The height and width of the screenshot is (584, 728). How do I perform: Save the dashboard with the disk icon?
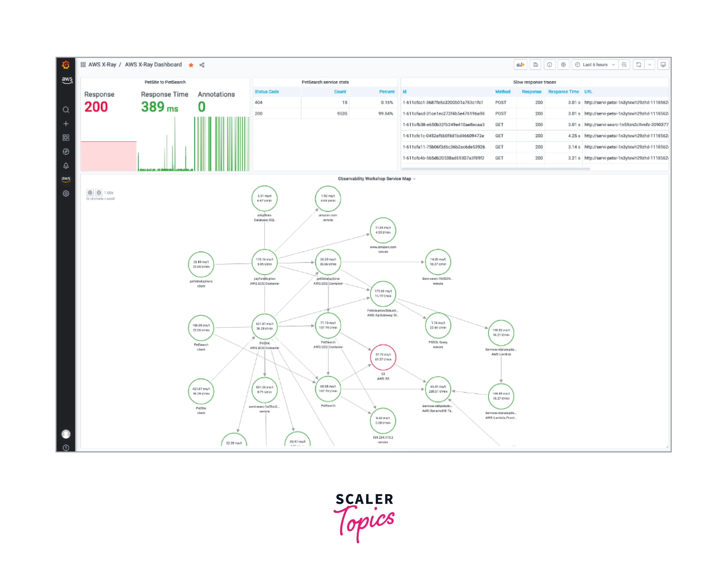coord(536,65)
